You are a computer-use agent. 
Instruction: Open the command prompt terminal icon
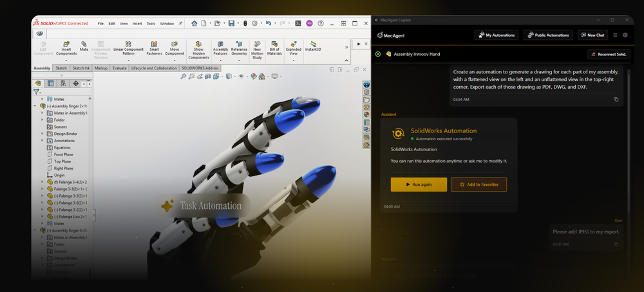(299, 23)
